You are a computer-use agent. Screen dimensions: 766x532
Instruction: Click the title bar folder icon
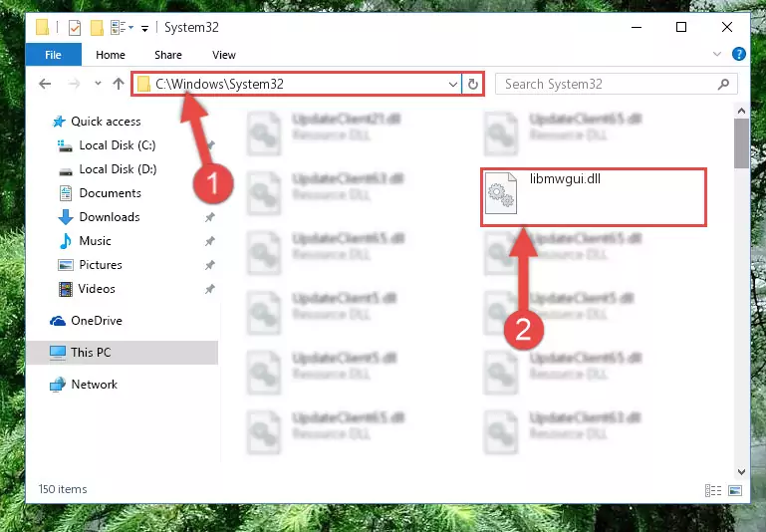coord(42,27)
